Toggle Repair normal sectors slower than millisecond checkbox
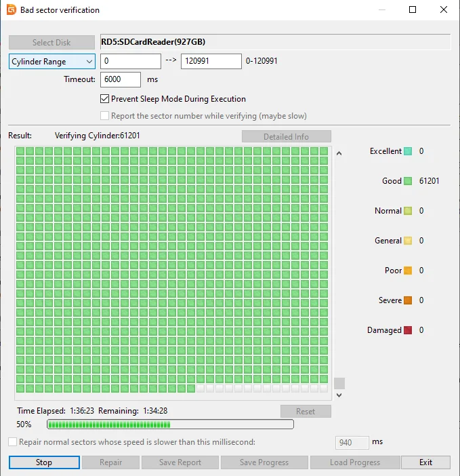The width and height of the screenshot is (460, 476). [x=12, y=441]
